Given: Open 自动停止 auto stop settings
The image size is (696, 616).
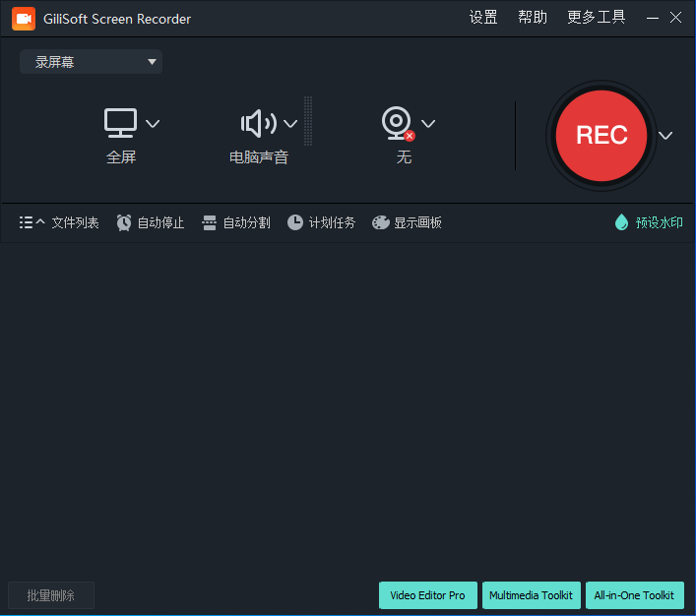Looking at the screenshot, I should tap(160, 222).
